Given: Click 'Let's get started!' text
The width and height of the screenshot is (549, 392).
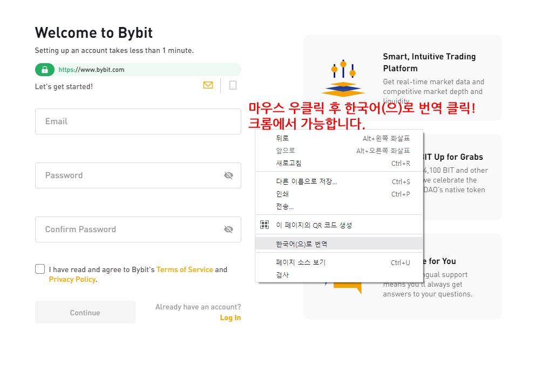Looking at the screenshot, I should tap(64, 86).
